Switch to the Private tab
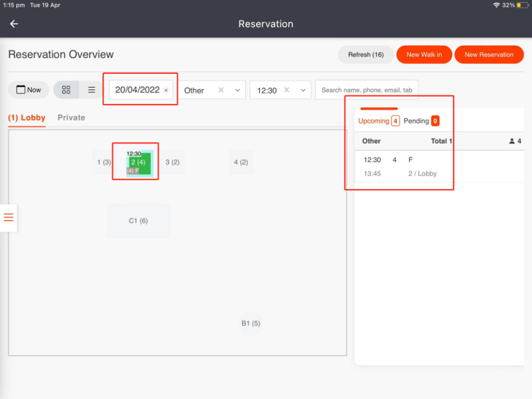Viewport: 532px width, 399px height. click(x=71, y=118)
